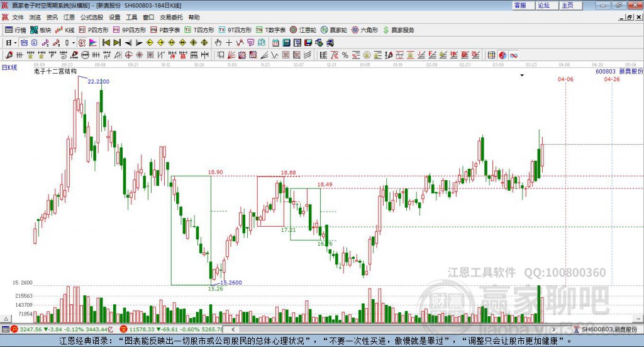644x347 pixels.
Task: Toggle the grid table icon
Action: point(491,55)
